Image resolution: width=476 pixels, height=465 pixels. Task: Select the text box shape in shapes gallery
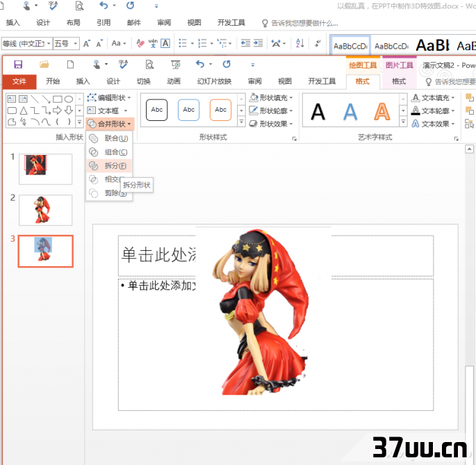point(12,99)
